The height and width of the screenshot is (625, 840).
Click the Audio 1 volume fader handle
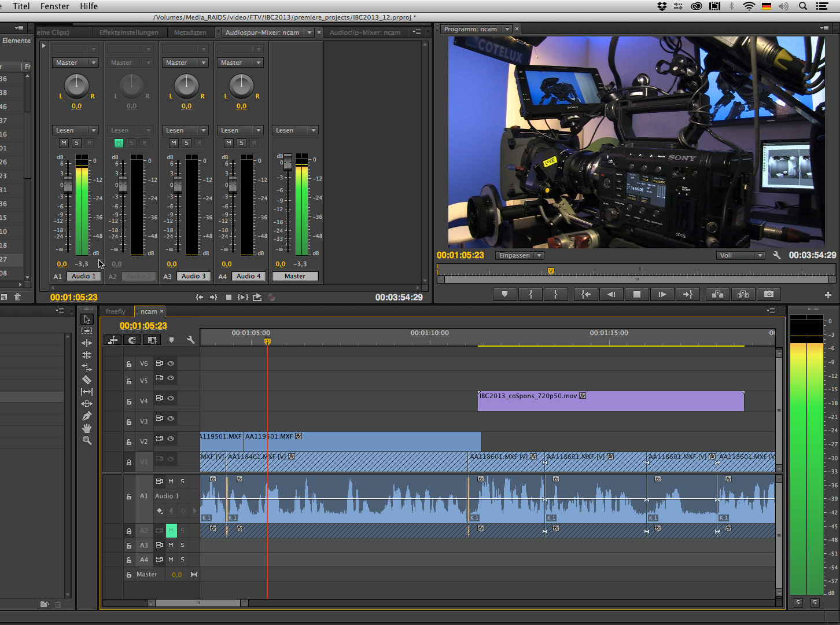point(68,185)
